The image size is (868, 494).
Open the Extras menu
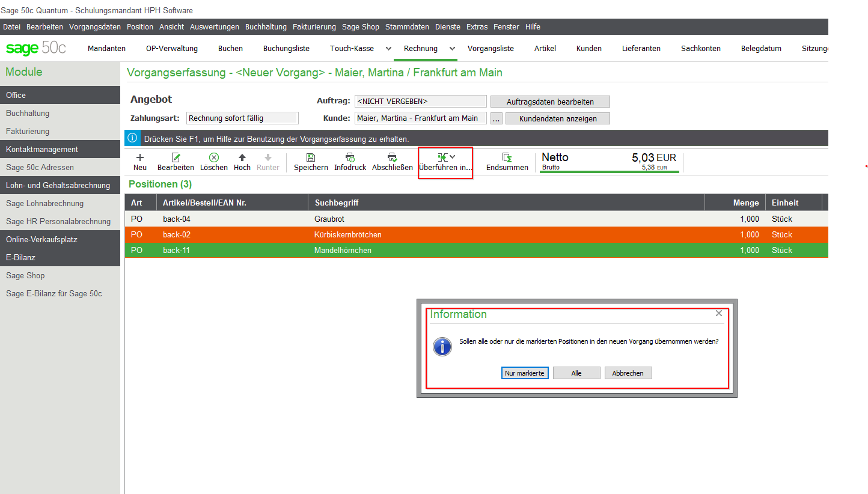point(477,27)
